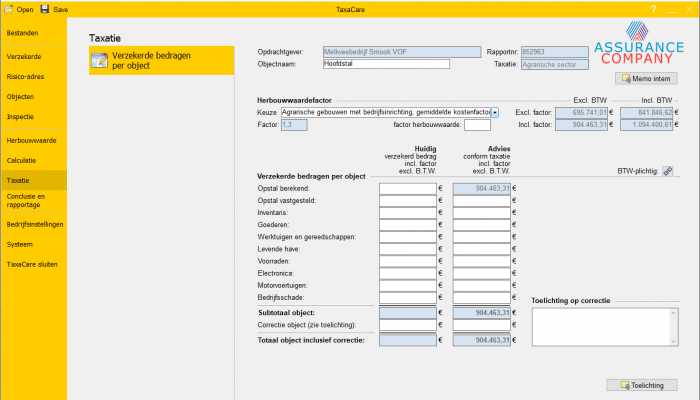700x400 pixels.
Task: Click the Huidig Subtotaal object field
Action: coord(408,313)
